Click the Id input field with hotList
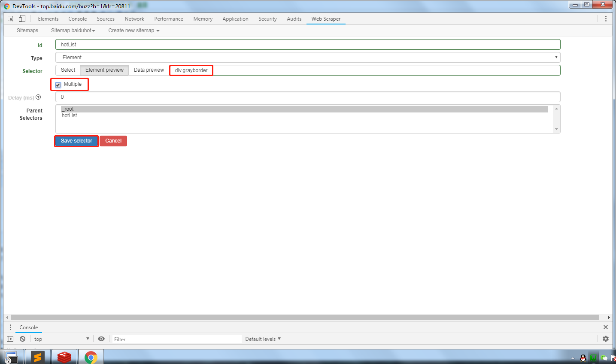The width and height of the screenshot is (616, 364). point(308,45)
